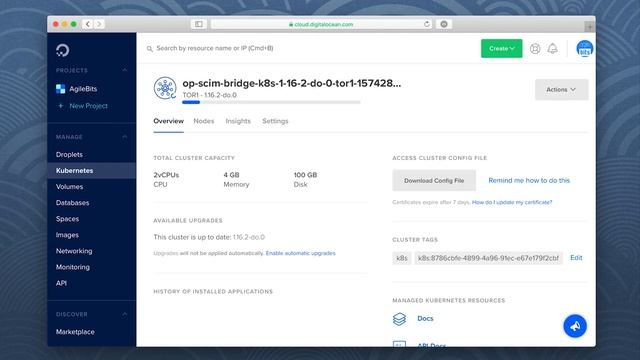Click the cloud.digitalocean.com address bar
The height and width of the screenshot is (360, 640).
coord(321,24)
